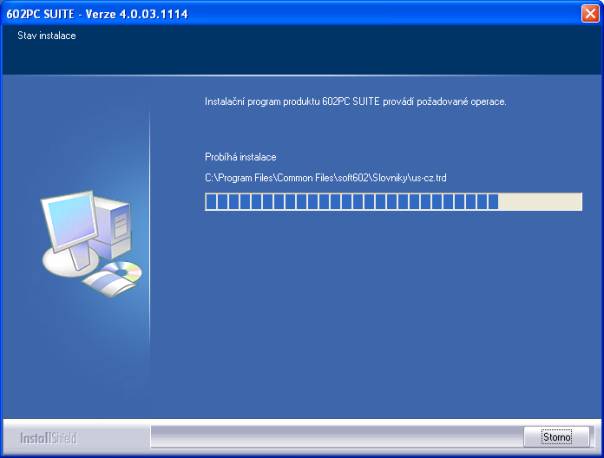Click the filled blue part of the progress bar
This screenshot has height=458, width=604.
point(350,202)
